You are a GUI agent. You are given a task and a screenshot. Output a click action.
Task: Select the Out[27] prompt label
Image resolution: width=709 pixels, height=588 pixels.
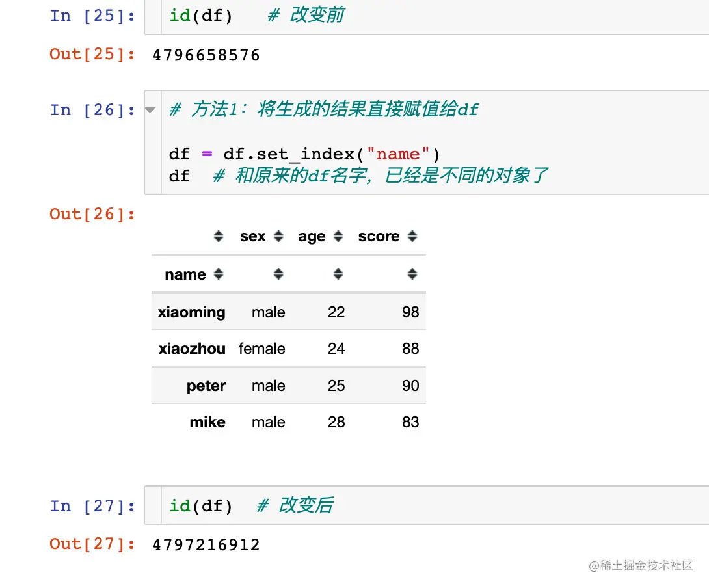click(92, 544)
